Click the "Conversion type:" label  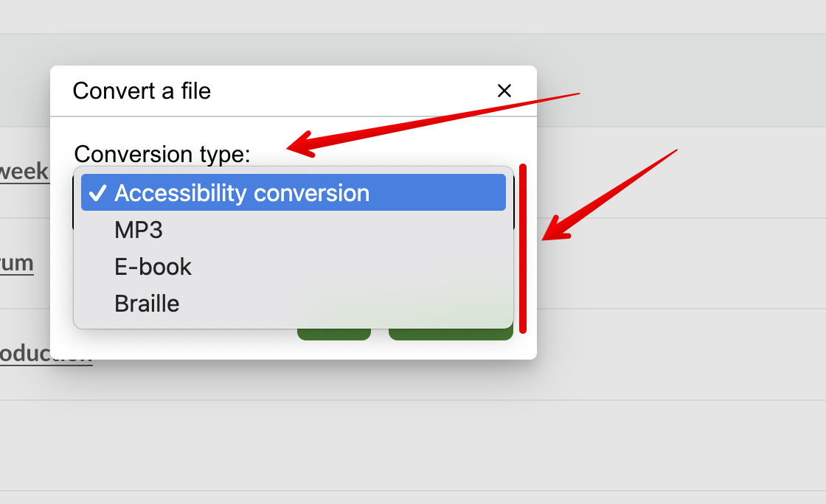pos(162,154)
